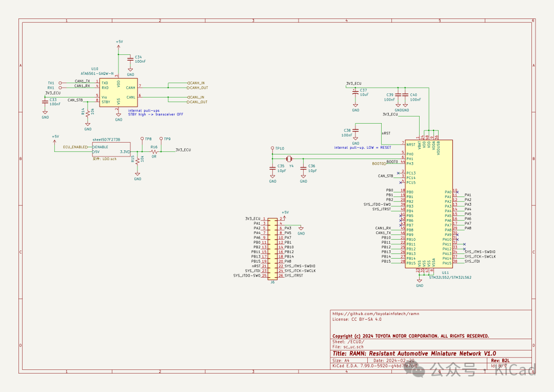Click the C34 100nF capacitor symbol
This screenshot has height=392, width=554.
(x=130, y=59)
